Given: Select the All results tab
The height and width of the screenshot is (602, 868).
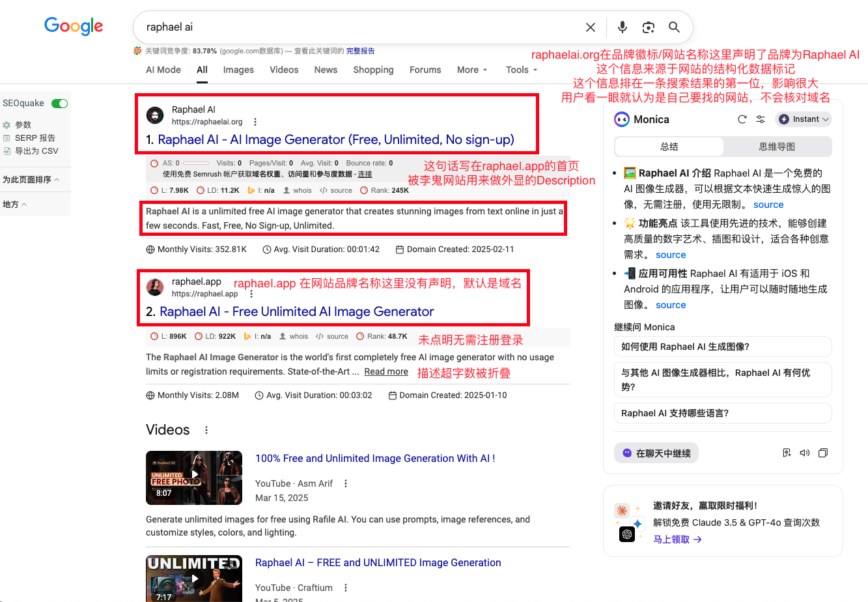Looking at the screenshot, I should tap(202, 70).
